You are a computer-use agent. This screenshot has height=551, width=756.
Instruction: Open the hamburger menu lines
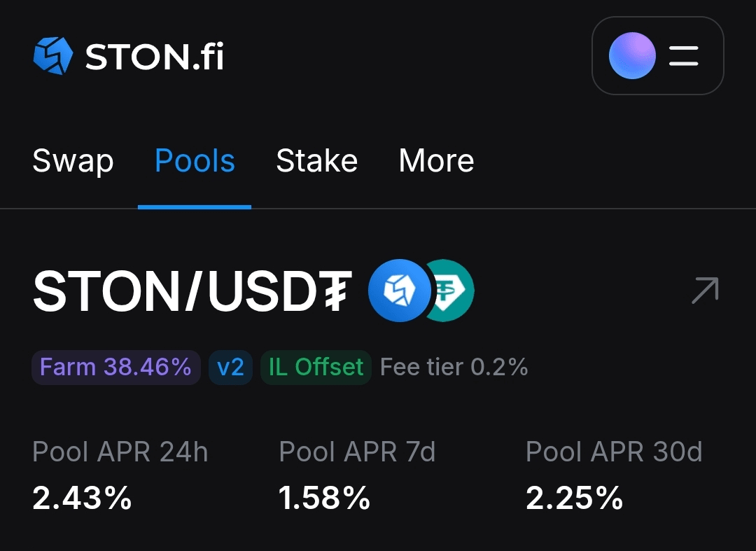click(684, 56)
